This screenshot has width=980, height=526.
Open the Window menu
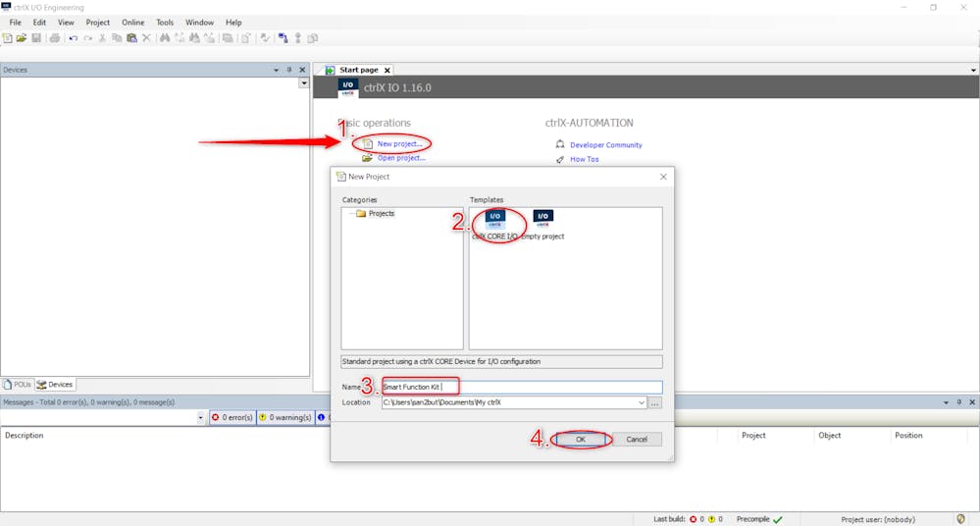[x=199, y=22]
